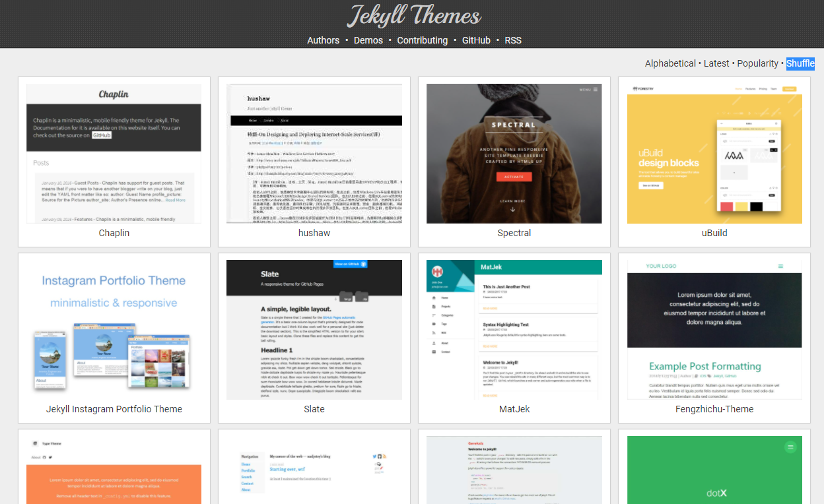Click the Jekyll Themes site title
824x504 pixels.
pyautogui.click(x=413, y=16)
